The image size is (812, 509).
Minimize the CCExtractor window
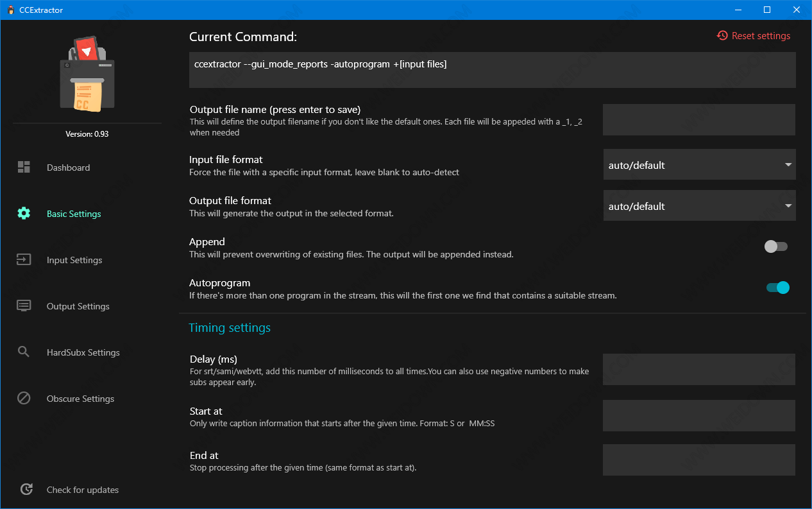point(738,10)
